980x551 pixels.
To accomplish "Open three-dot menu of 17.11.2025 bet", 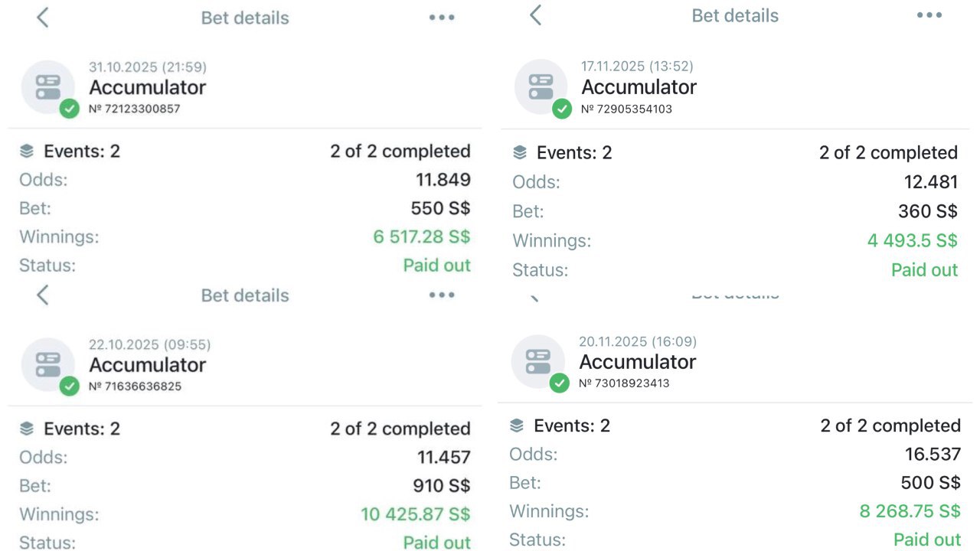I will click(x=929, y=15).
